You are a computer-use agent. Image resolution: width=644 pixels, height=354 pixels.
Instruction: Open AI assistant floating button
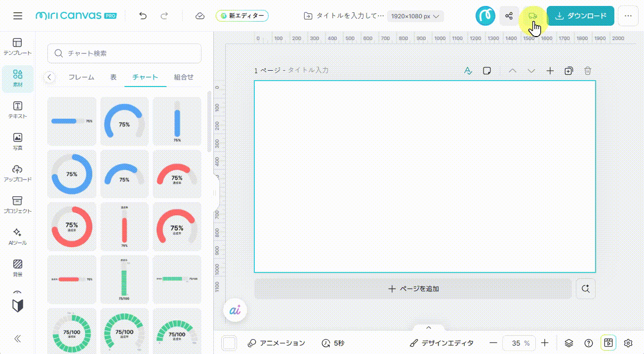coord(235,310)
